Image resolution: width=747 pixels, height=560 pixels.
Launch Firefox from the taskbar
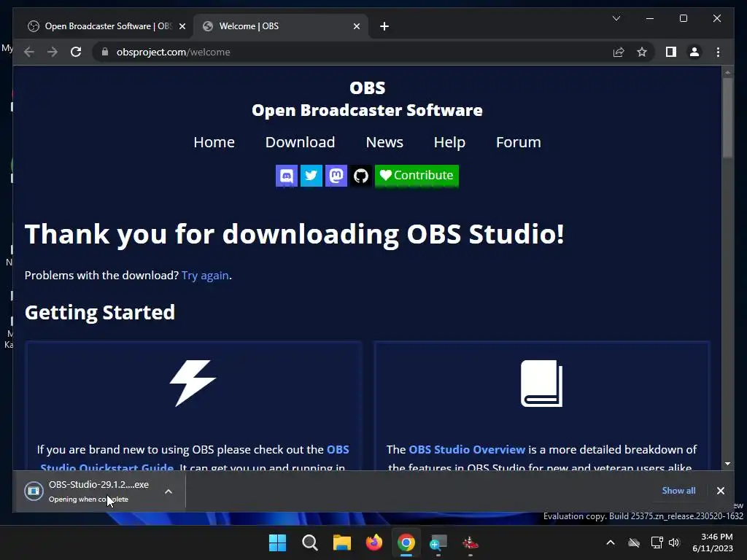(x=374, y=542)
